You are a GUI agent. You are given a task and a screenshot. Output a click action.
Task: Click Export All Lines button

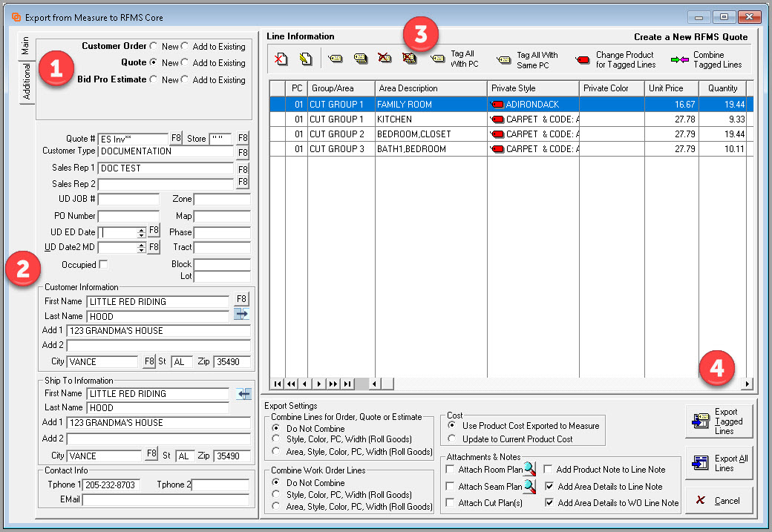tap(719, 463)
